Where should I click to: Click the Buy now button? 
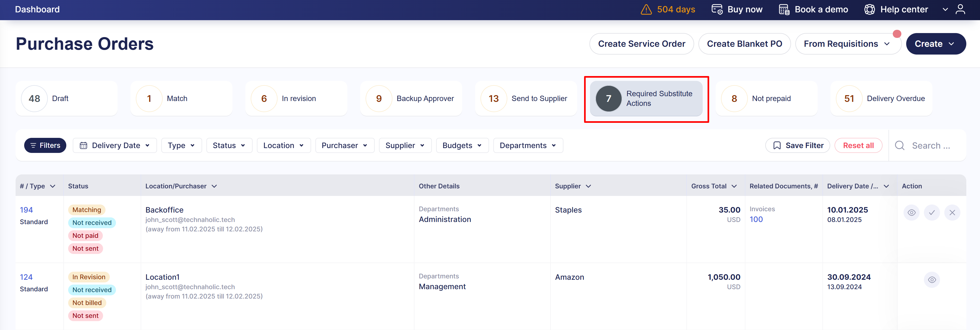click(x=737, y=9)
